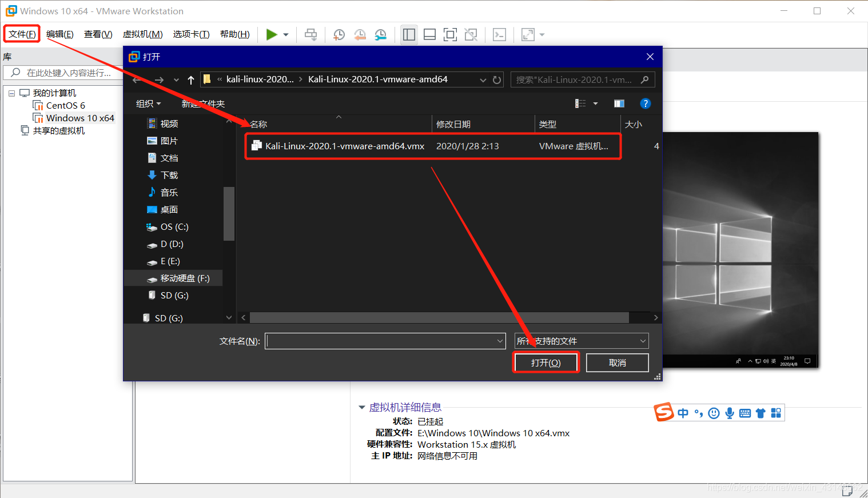The height and width of the screenshot is (498, 868).
Task: Open view options dropdown arrow
Action: (595, 103)
